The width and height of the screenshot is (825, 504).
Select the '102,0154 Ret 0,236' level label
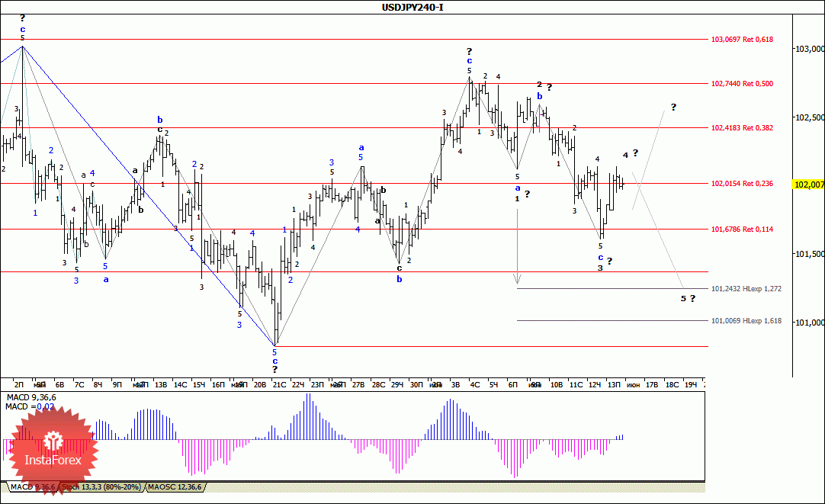tap(742, 184)
